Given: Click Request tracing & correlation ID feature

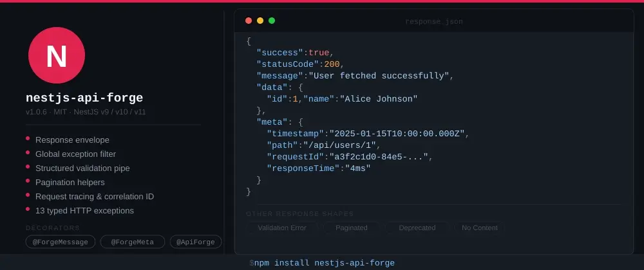Looking at the screenshot, I should [x=95, y=196].
